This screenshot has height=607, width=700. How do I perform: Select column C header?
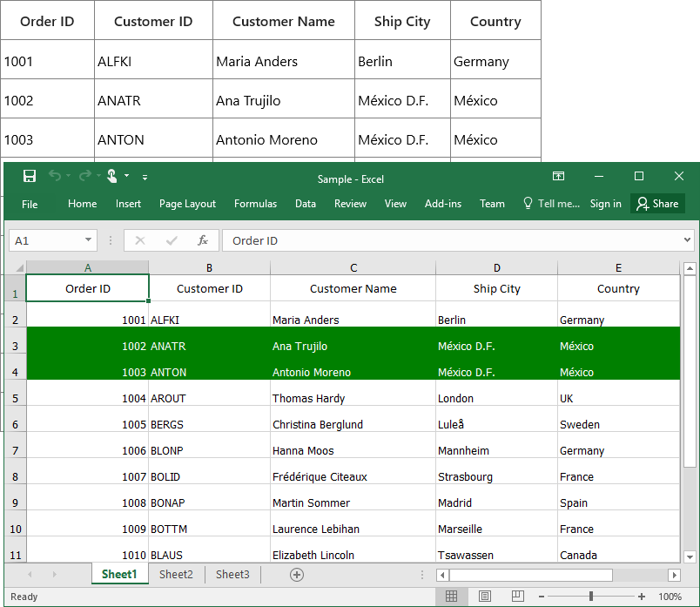(x=353, y=267)
